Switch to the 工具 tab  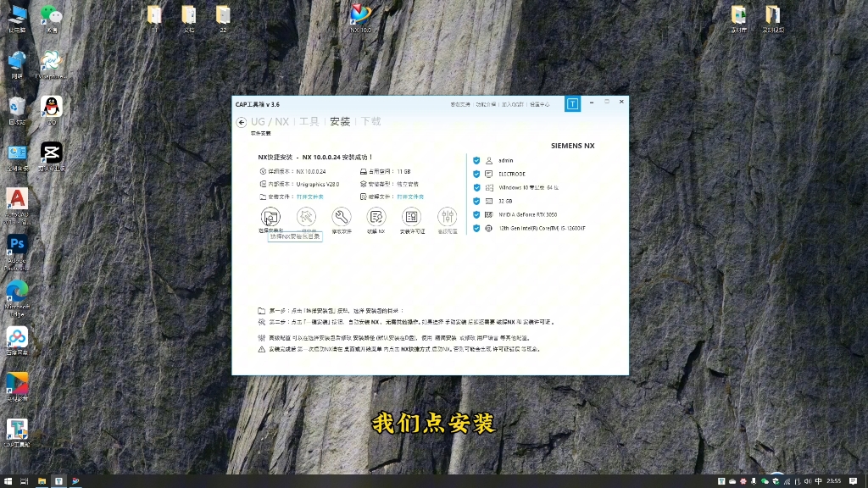click(311, 122)
